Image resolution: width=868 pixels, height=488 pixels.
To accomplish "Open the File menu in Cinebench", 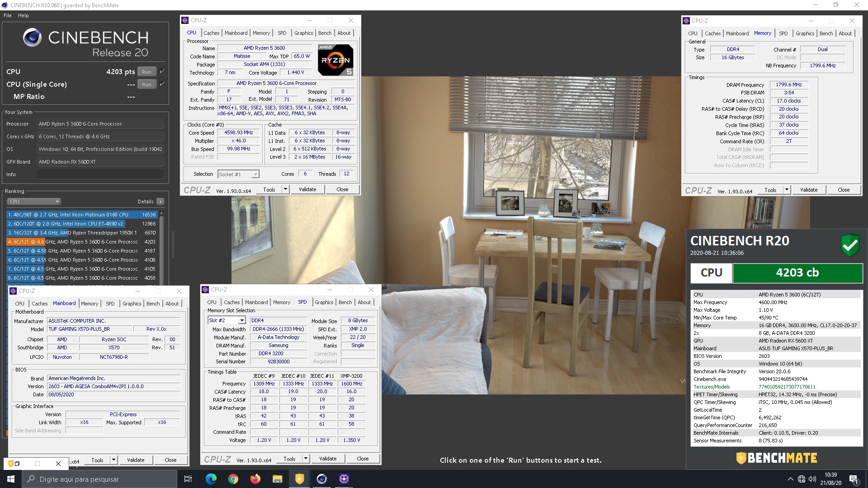I will tap(8, 15).
